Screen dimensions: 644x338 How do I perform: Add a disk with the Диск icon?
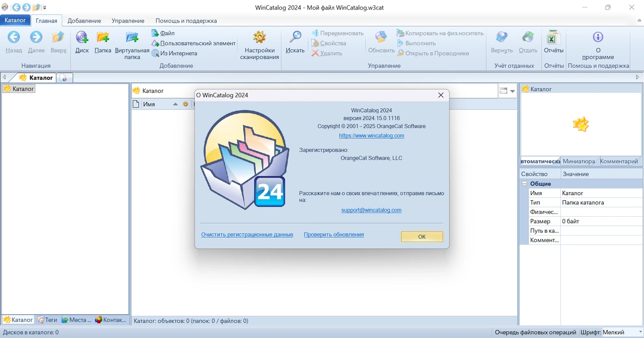82,37
